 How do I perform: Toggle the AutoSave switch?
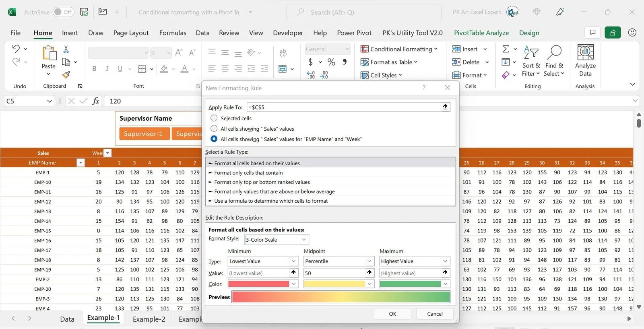tap(63, 12)
